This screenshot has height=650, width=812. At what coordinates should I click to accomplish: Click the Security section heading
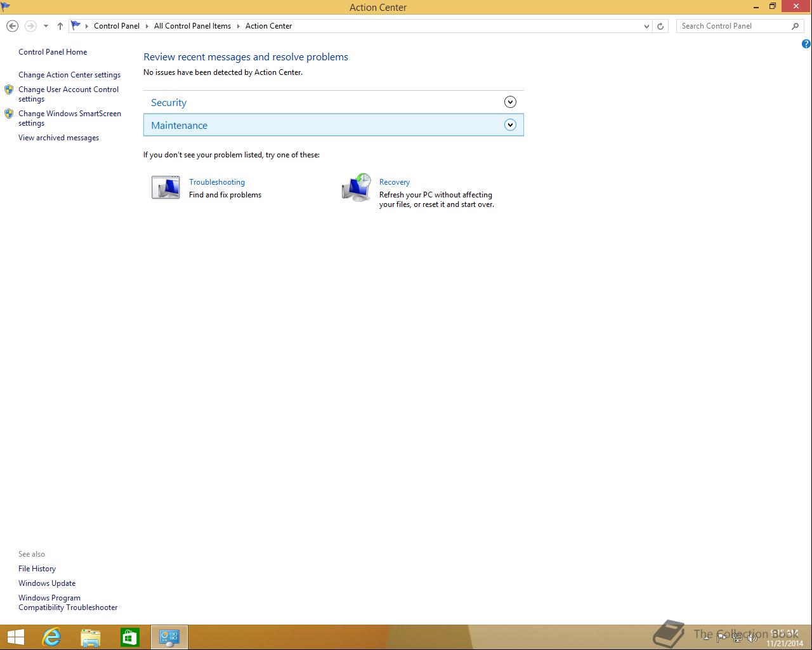tap(169, 102)
